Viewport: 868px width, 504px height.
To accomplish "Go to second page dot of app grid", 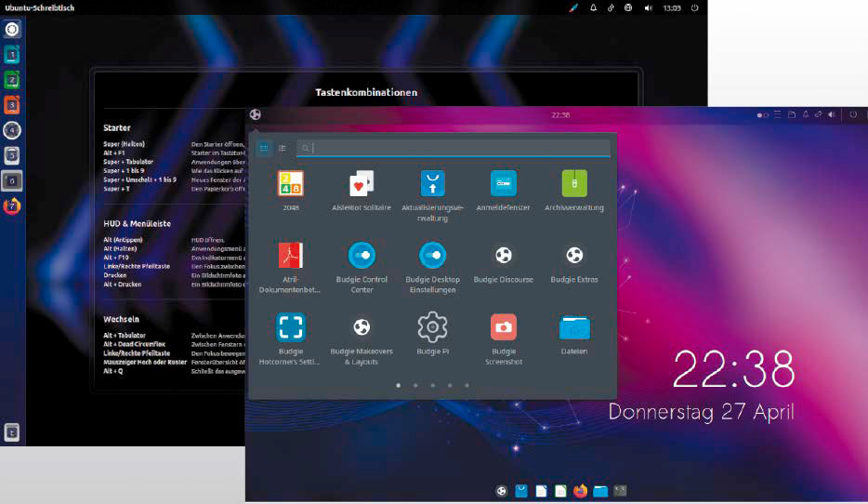I will [x=415, y=385].
